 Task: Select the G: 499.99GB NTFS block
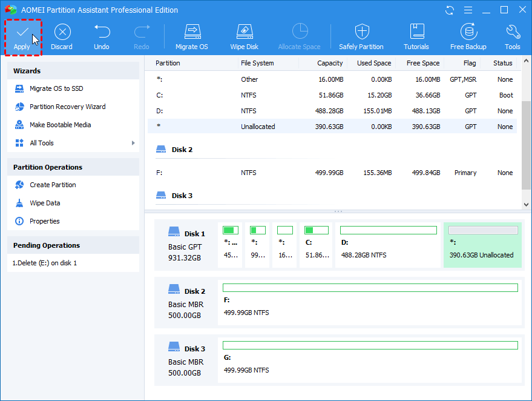pyautogui.click(x=370, y=360)
